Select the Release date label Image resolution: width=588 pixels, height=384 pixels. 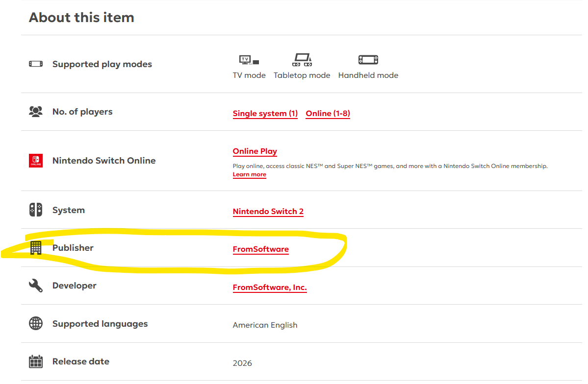click(81, 361)
